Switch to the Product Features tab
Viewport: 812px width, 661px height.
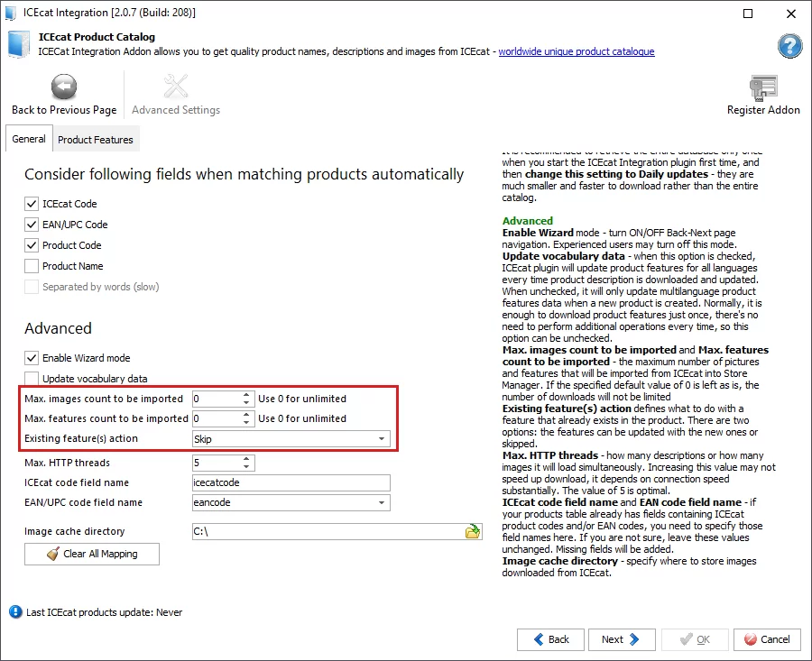point(95,139)
